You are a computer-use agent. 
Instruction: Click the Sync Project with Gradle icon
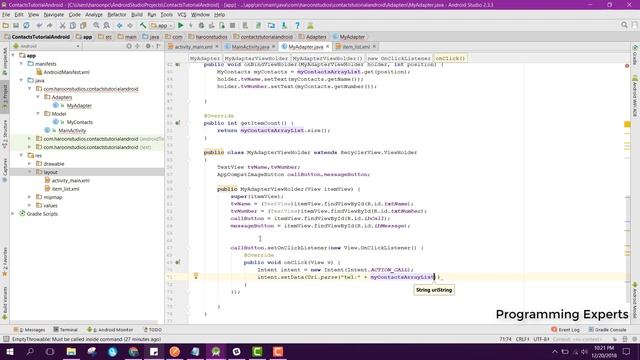click(x=258, y=25)
